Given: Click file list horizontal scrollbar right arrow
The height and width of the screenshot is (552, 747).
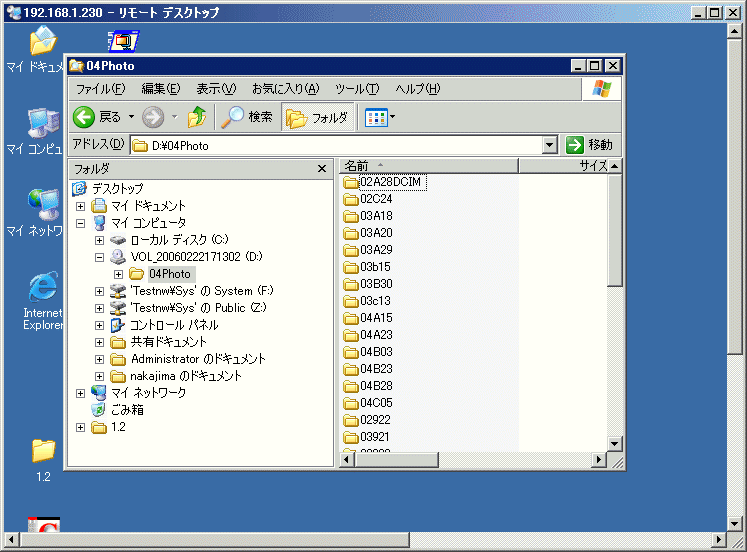Looking at the screenshot, I should pos(599,460).
